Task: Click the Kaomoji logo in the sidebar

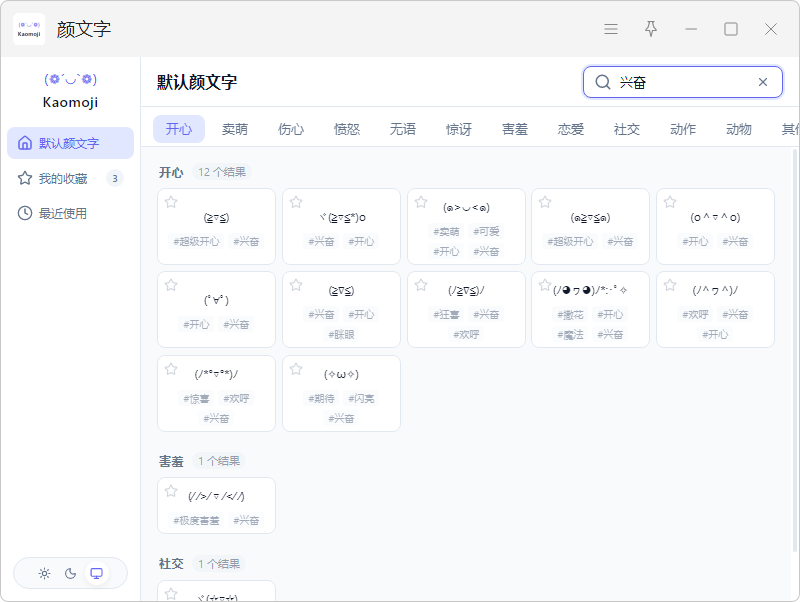Action: tap(70, 91)
